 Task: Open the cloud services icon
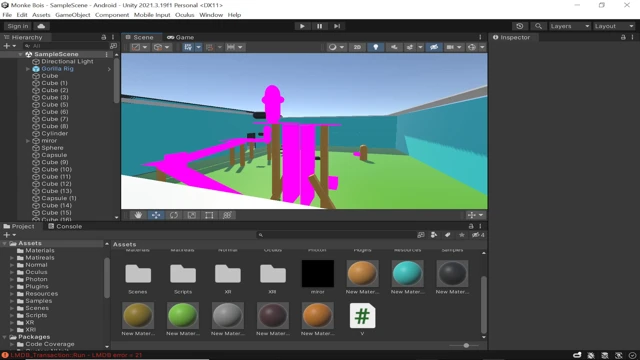pos(41,26)
